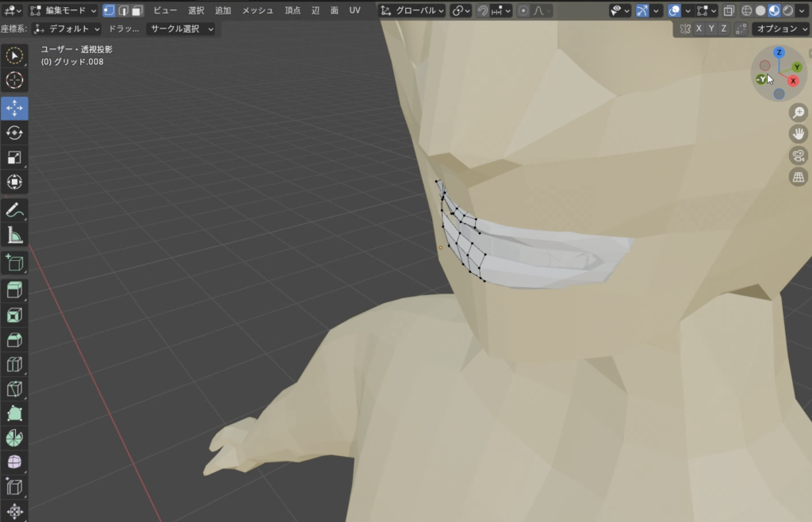Viewport: 812px width, 522px height.
Task: Pick the Poly Build tool
Action: coord(14,414)
